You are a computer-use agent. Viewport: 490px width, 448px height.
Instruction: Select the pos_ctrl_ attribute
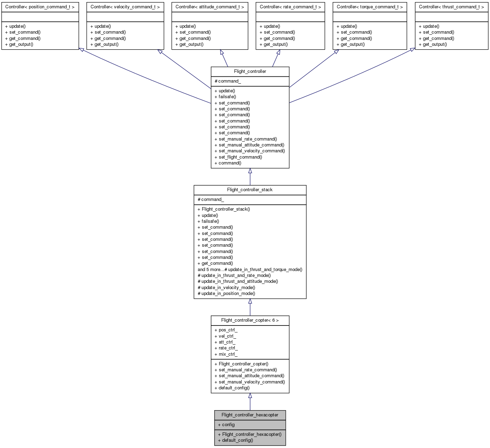(226, 330)
